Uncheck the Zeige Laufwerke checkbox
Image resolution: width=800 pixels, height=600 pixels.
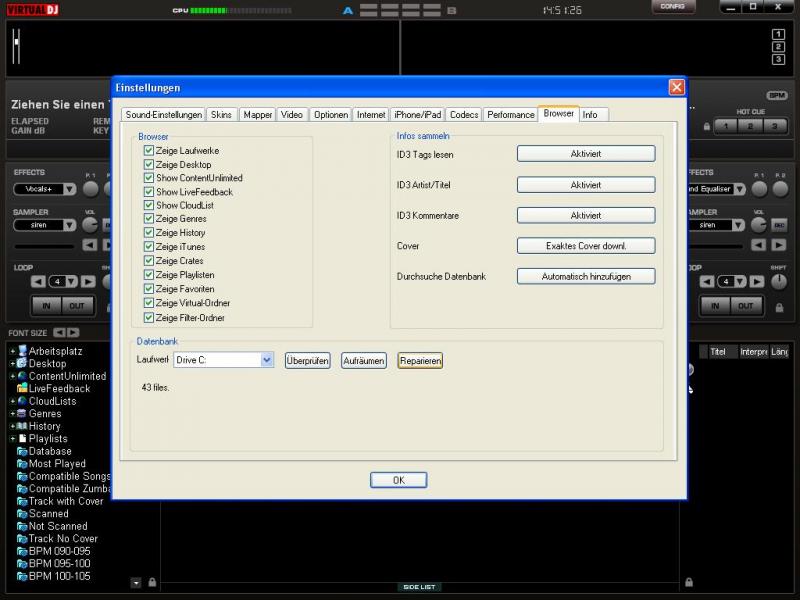(x=148, y=150)
